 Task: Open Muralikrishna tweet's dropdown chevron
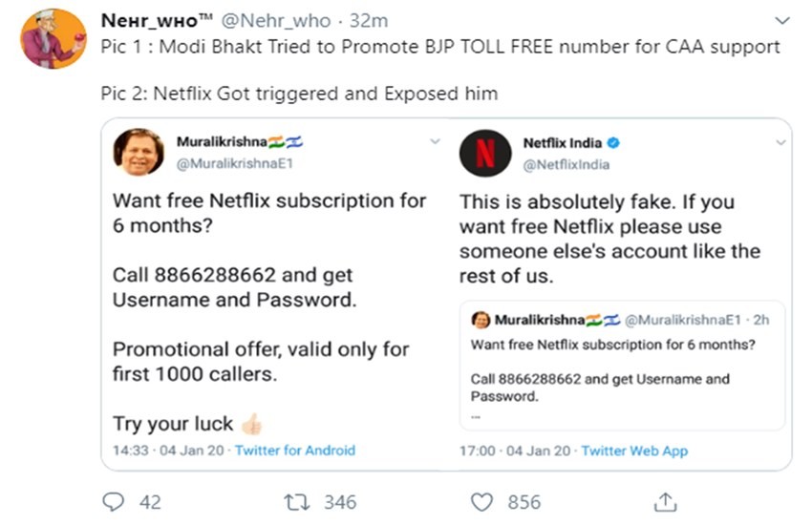[x=435, y=141]
